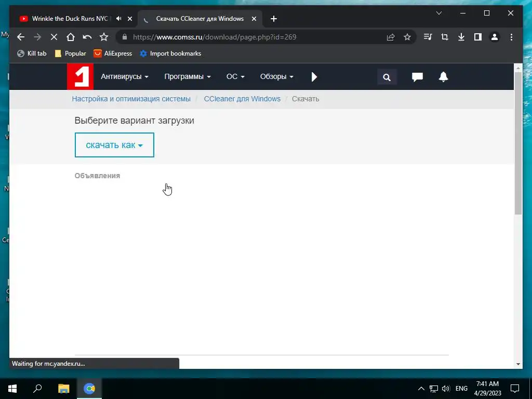The height and width of the screenshot is (399, 532).
Task: Open Настройка и оптимизация системы breadcrumb link
Action: coord(131,99)
